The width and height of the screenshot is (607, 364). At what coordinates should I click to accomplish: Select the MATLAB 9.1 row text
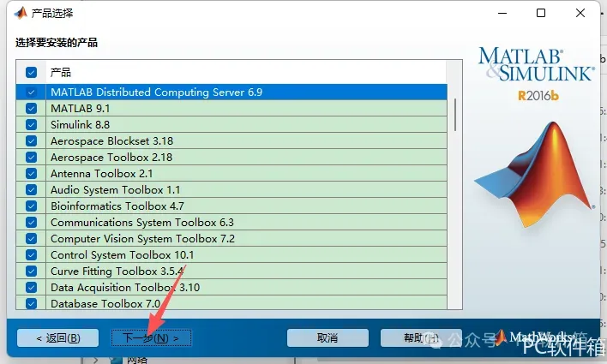80,108
